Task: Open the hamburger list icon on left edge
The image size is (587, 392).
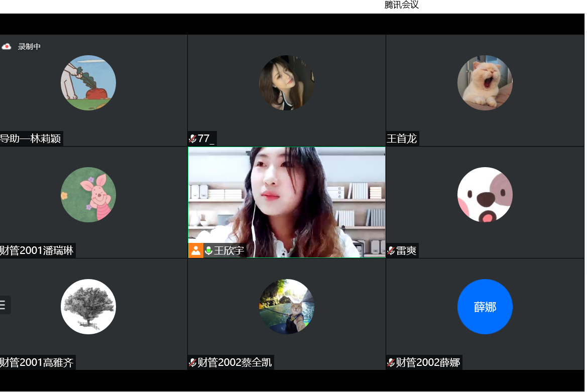Action: 4,305
